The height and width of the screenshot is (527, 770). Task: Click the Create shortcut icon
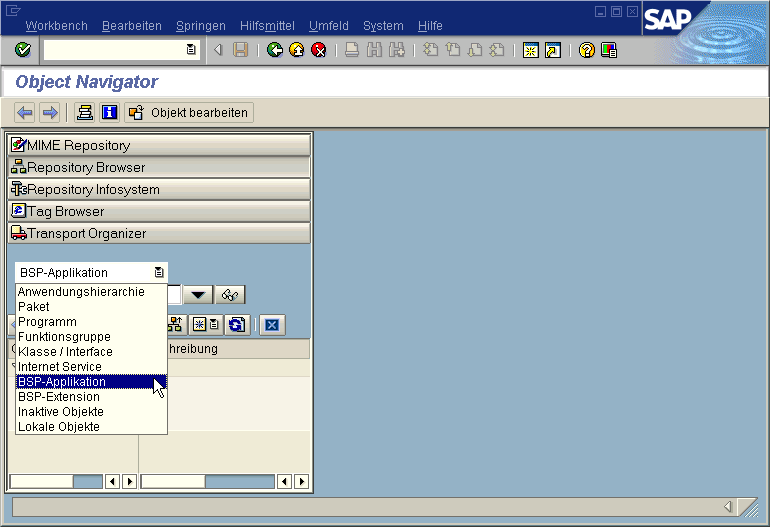(553, 50)
